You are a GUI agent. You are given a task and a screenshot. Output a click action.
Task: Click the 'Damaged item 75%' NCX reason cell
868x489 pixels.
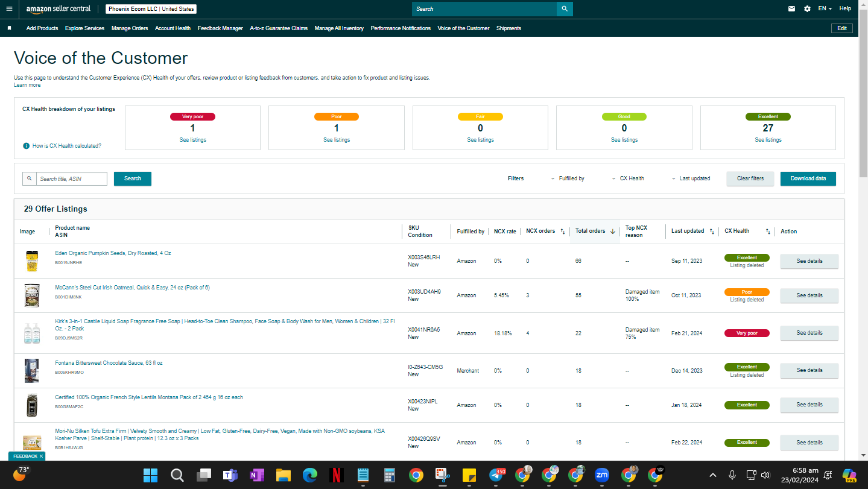(642, 333)
